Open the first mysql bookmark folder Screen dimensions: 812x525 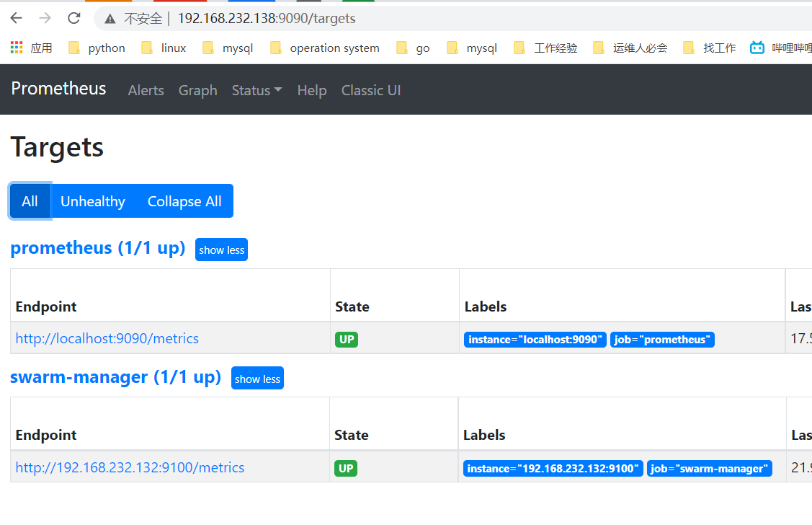point(228,48)
